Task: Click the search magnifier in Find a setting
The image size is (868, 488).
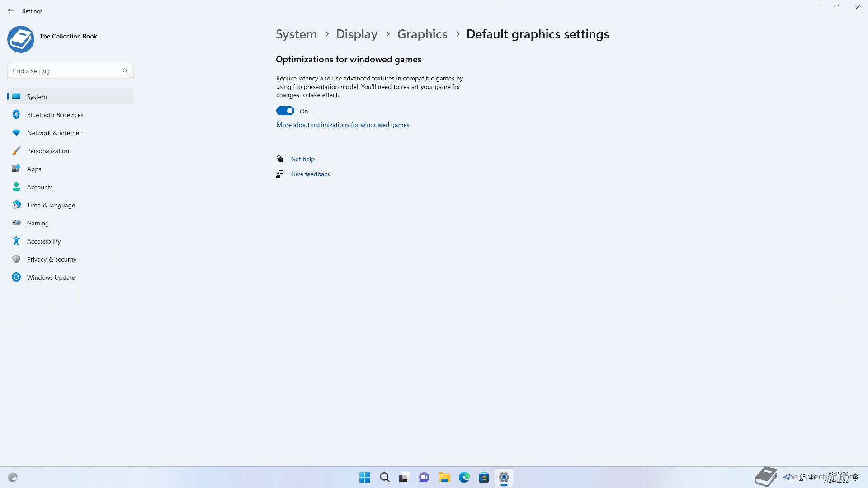Action: [x=125, y=71]
